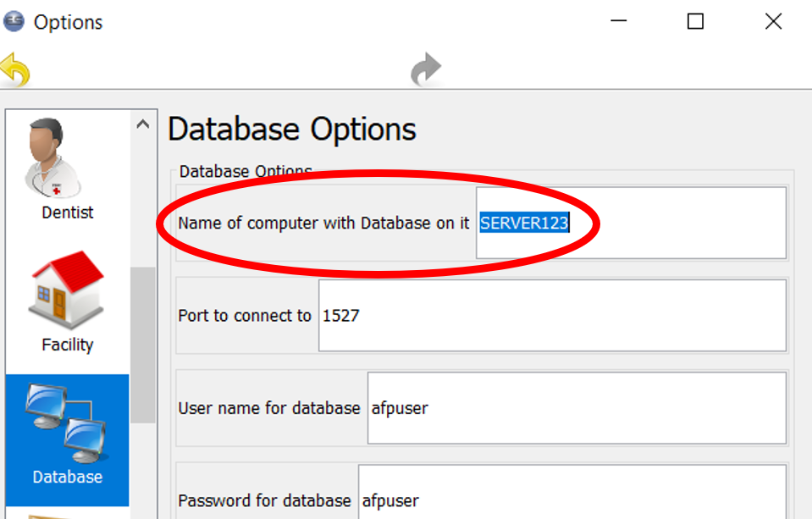Screen dimensions: 812x519
Task: Maximize the Options window
Action: click(695, 22)
